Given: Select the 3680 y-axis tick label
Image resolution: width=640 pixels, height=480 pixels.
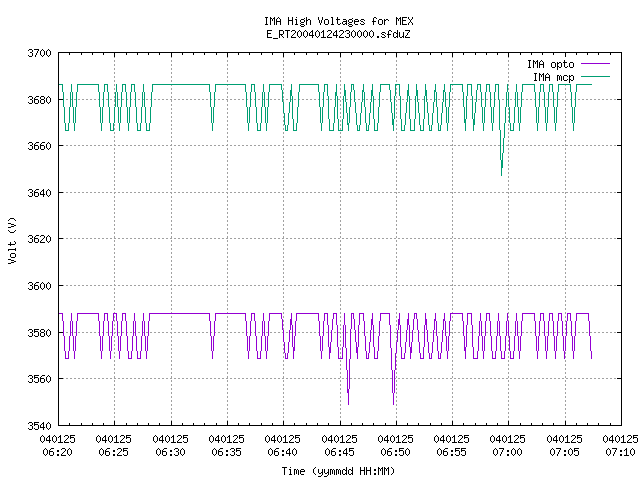Looking at the screenshot, I should coord(39,100).
